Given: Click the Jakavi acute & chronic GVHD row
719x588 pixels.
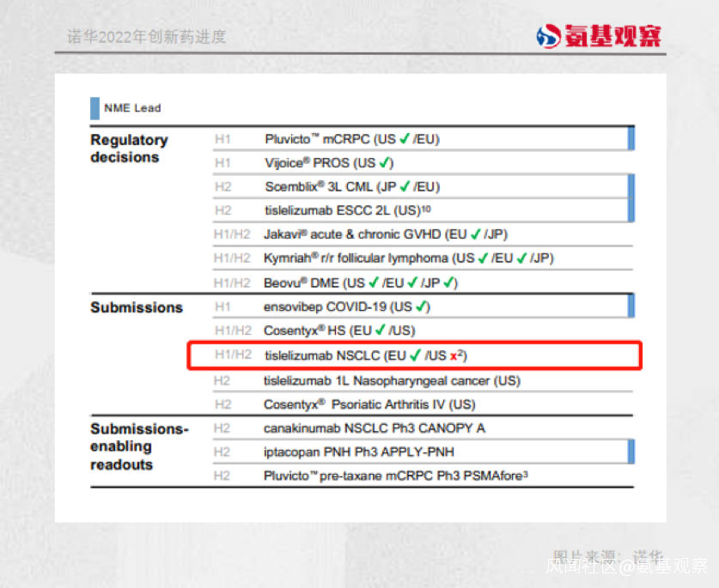Looking at the screenshot, I should click(423, 234).
